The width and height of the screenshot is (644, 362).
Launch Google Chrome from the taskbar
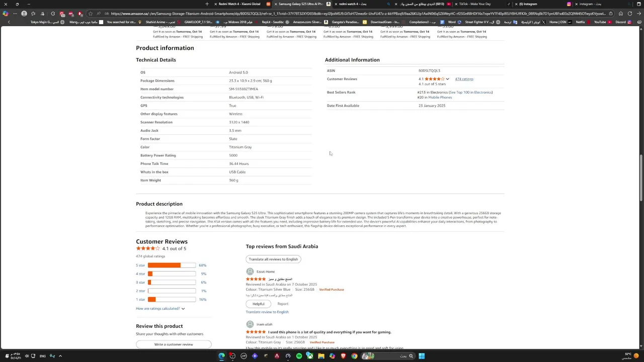coord(354,356)
